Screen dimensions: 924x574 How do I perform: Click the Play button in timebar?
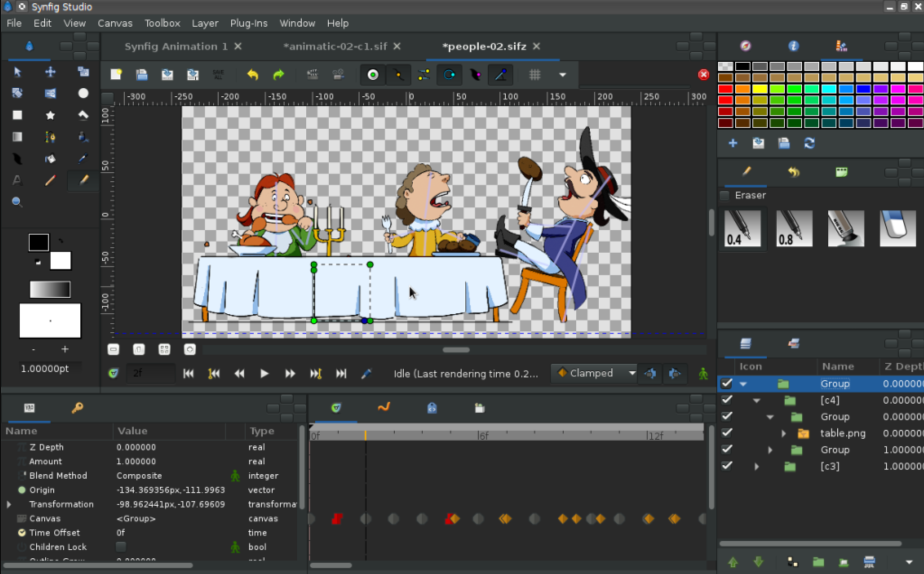(x=263, y=373)
